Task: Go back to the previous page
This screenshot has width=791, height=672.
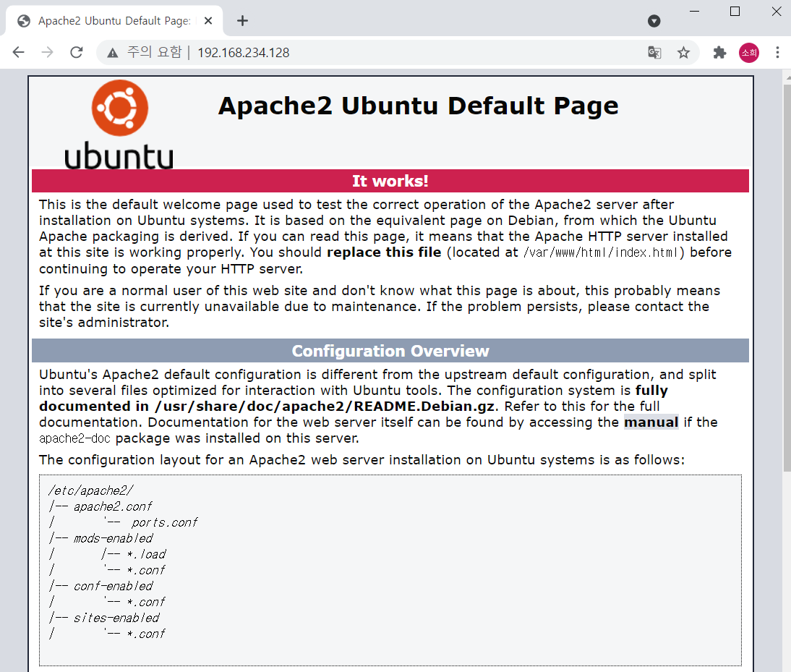Action: (19, 53)
